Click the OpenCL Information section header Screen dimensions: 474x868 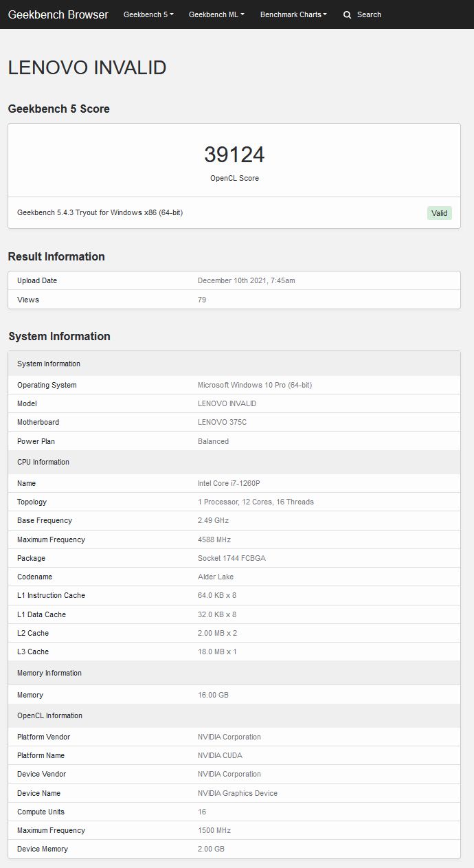coord(49,715)
